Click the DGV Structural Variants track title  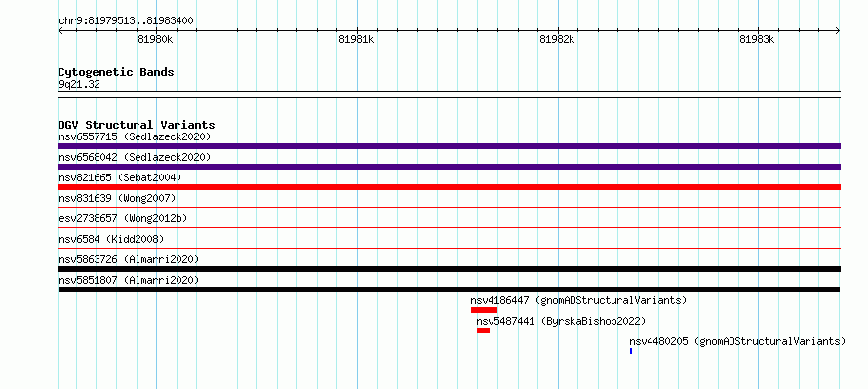137,125
